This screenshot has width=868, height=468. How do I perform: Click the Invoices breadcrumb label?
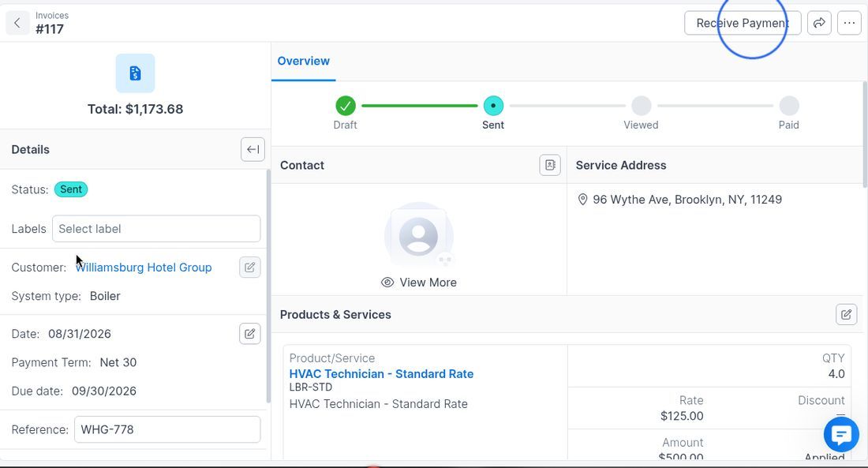point(52,16)
